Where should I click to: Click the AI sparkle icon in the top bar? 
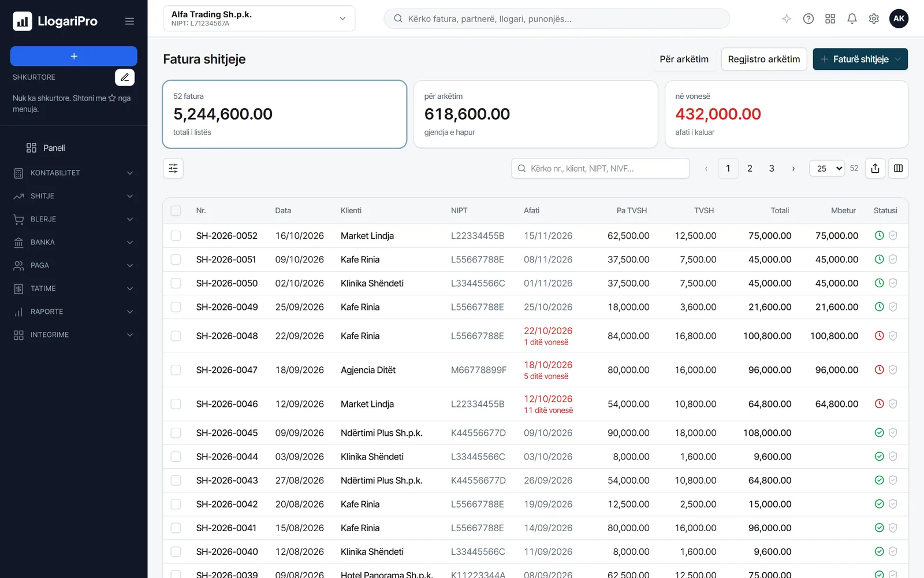[x=787, y=18]
